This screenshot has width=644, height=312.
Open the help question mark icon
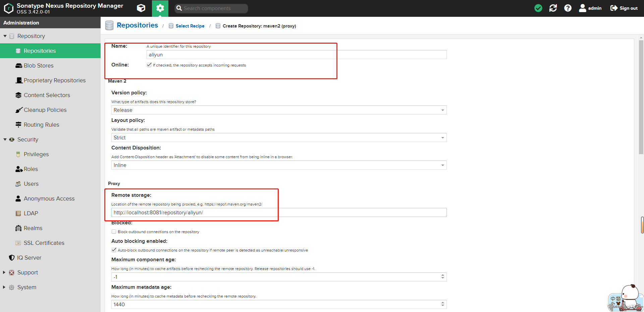point(568,8)
